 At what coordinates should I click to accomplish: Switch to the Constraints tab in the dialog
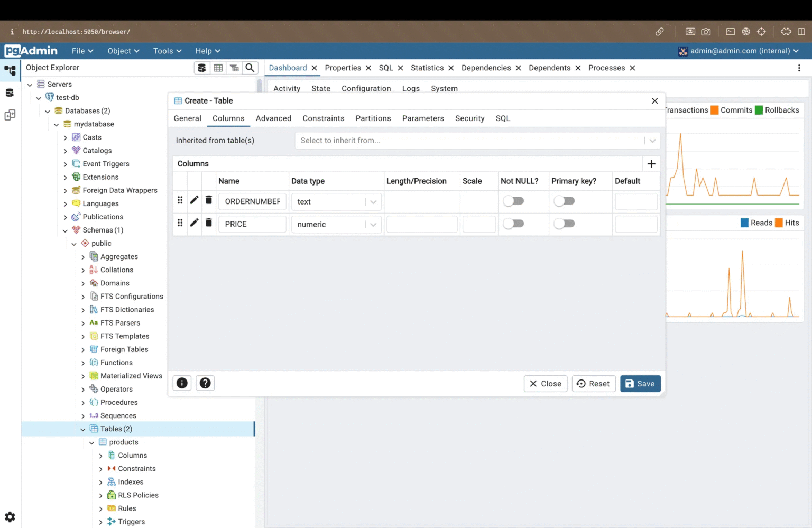coord(324,118)
